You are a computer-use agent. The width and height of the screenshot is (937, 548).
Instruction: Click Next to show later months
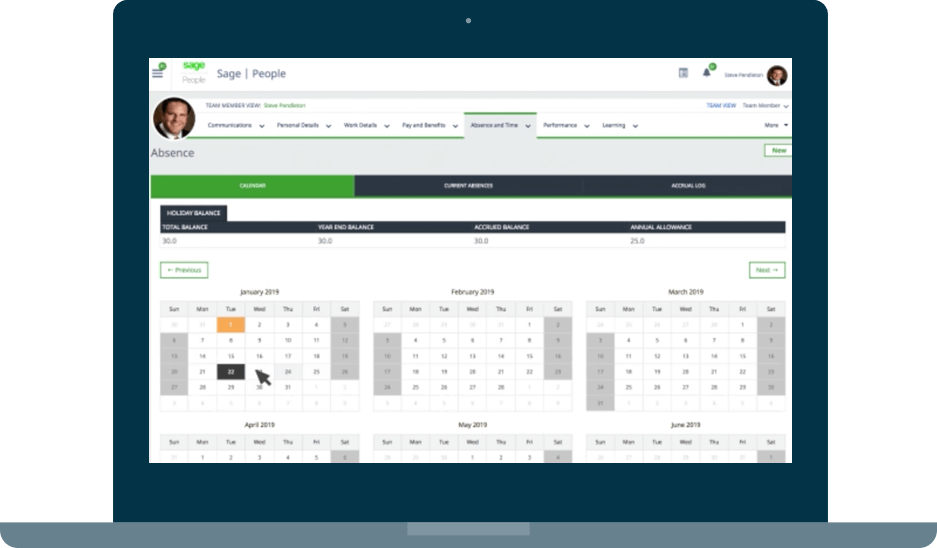767,270
